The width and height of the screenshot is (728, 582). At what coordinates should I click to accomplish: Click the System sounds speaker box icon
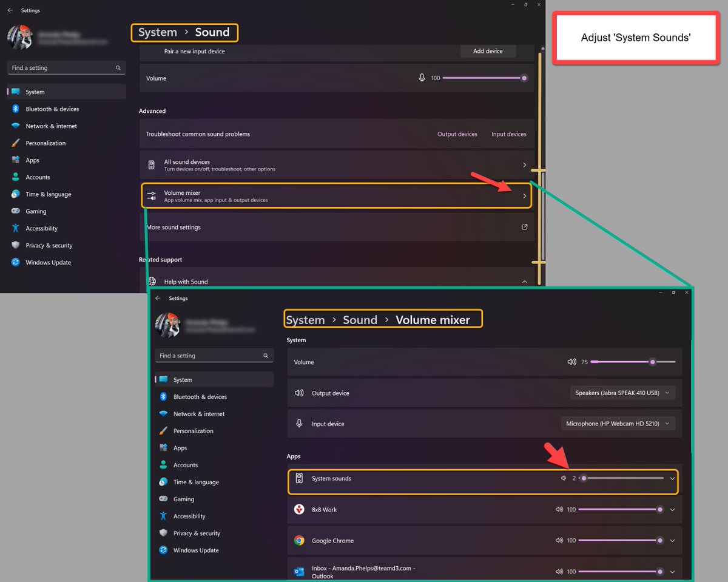click(x=299, y=478)
